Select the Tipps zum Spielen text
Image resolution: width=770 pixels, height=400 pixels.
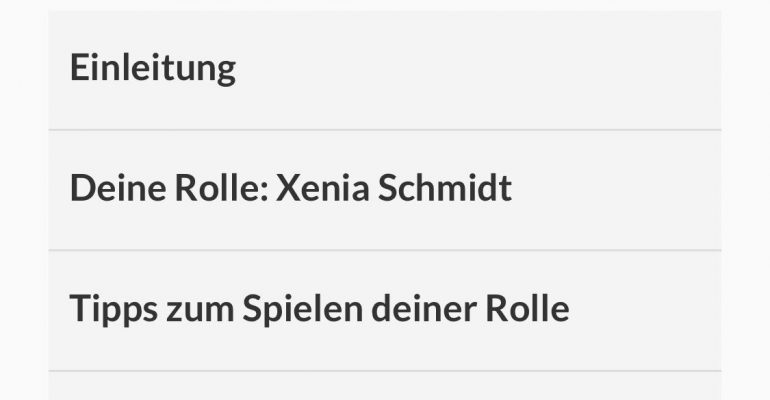[x=217, y=310]
